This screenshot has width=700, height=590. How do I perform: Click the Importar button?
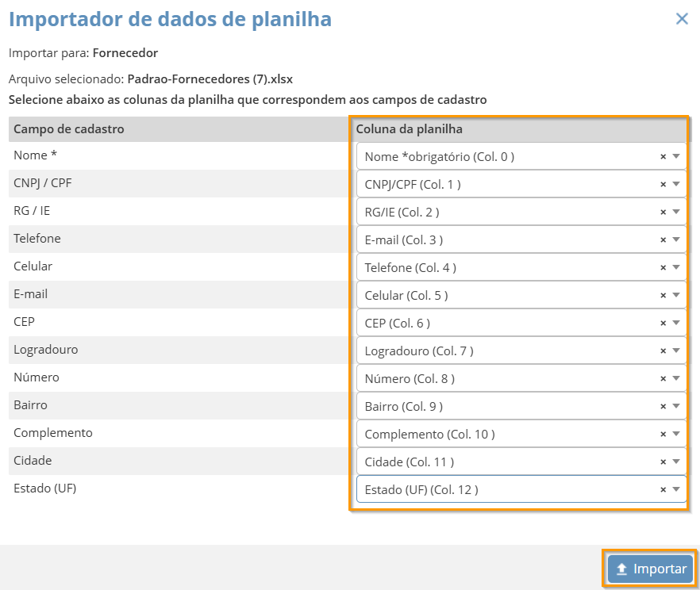[651, 569]
